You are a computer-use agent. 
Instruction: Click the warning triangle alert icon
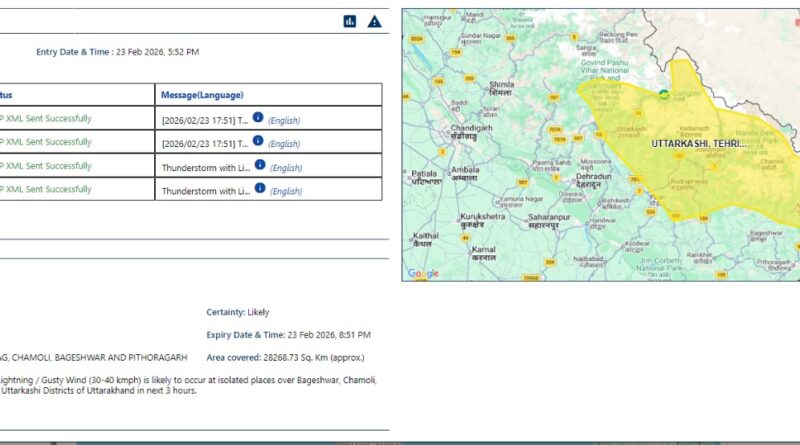tap(374, 21)
